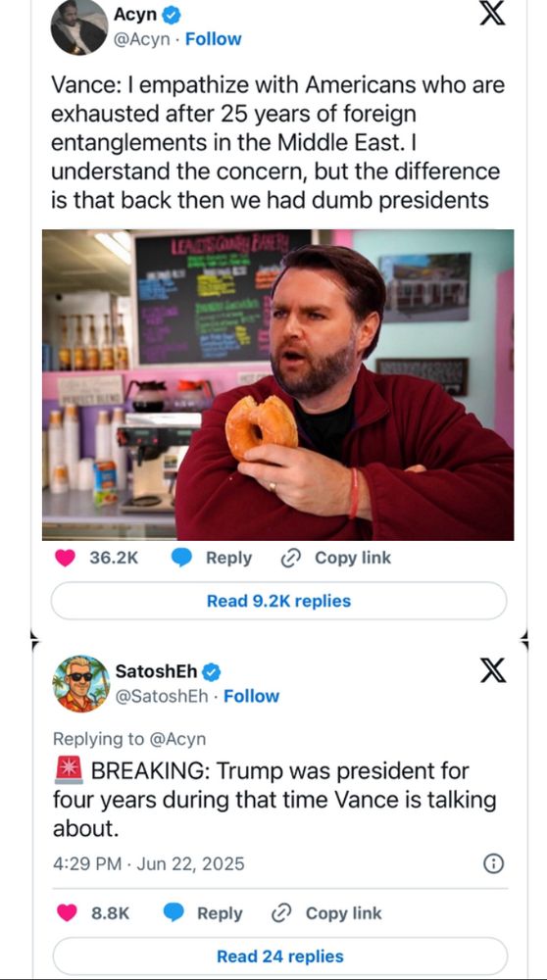Viewport: 547px width, 980px height.
Task: Click Acyn's blue verified badge
Action: click(172, 14)
